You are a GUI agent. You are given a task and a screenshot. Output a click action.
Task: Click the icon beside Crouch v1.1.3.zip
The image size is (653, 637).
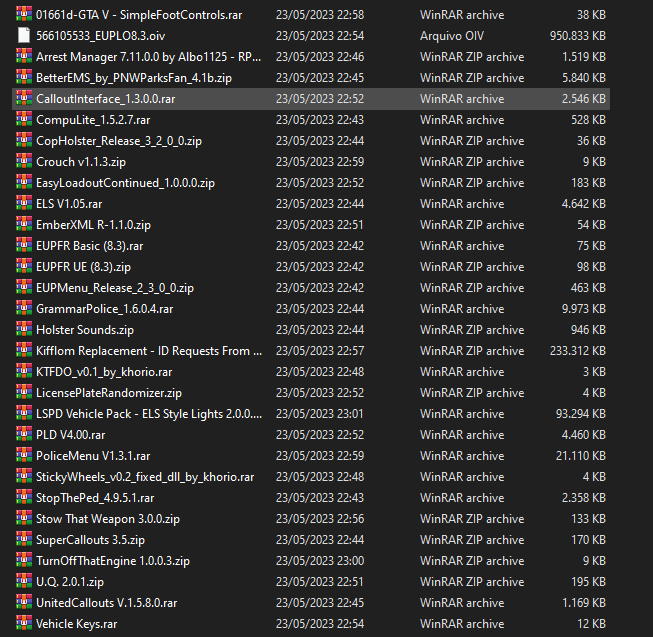[x=24, y=161]
